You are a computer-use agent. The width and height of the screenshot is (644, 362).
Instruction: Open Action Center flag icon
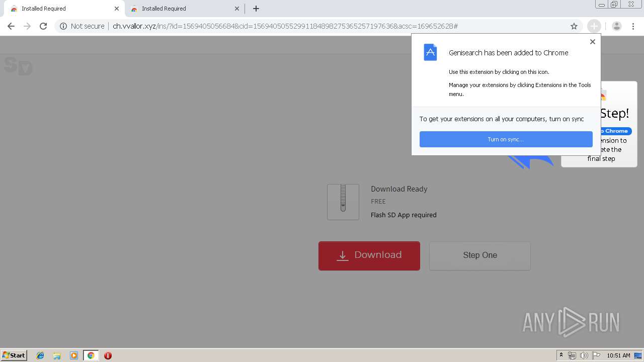tap(596, 355)
